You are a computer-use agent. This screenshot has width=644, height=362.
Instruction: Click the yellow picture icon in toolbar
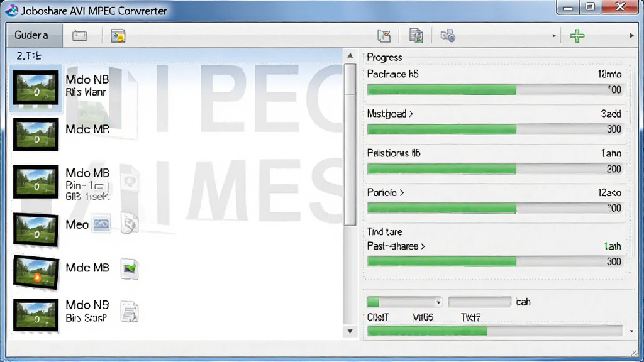pyautogui.click(x=118, y=36)
